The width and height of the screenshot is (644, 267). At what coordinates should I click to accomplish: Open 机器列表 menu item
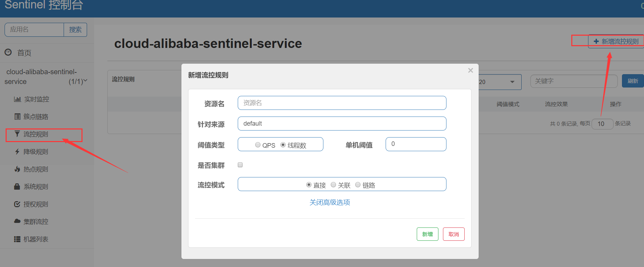36,239
